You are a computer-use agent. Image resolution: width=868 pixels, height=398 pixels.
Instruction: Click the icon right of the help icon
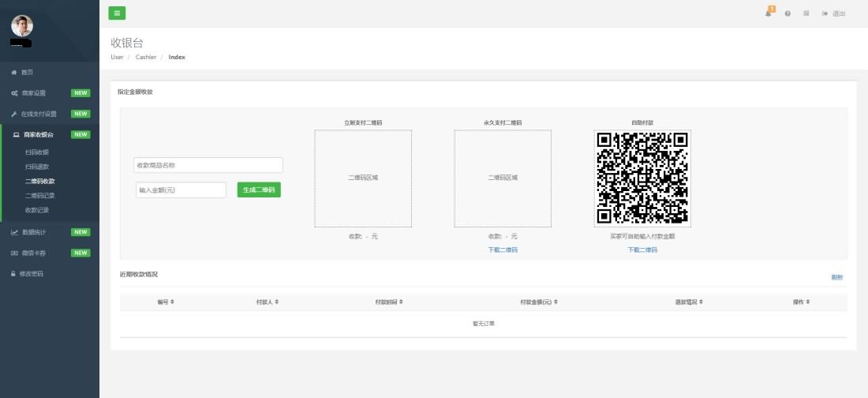coord(806,13)
